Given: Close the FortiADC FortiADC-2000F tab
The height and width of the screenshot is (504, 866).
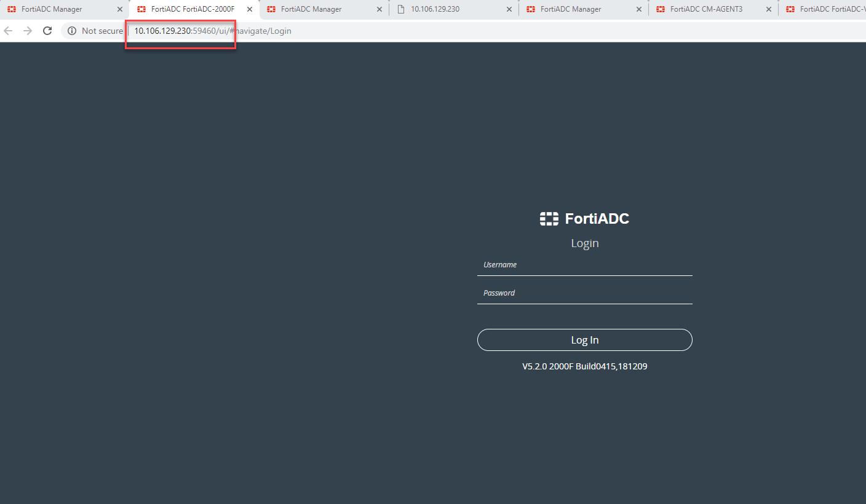Looking at the screenshot, I should [250, 9].
